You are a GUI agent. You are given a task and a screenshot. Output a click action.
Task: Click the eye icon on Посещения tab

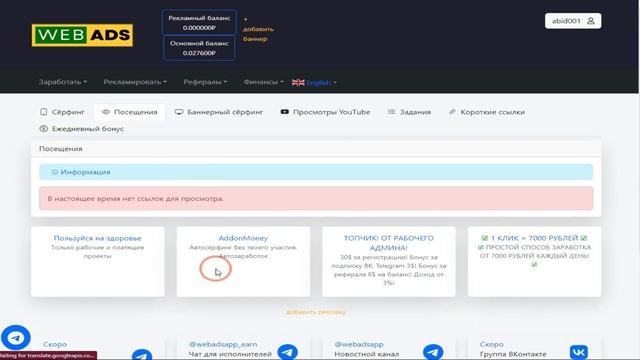point(106,112)
